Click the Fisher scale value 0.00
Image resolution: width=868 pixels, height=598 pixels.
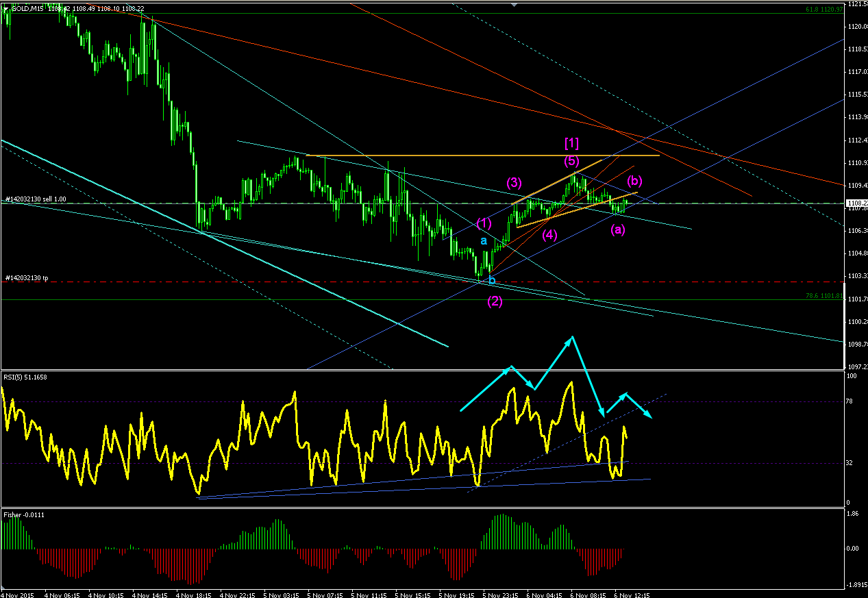[854, 549]
